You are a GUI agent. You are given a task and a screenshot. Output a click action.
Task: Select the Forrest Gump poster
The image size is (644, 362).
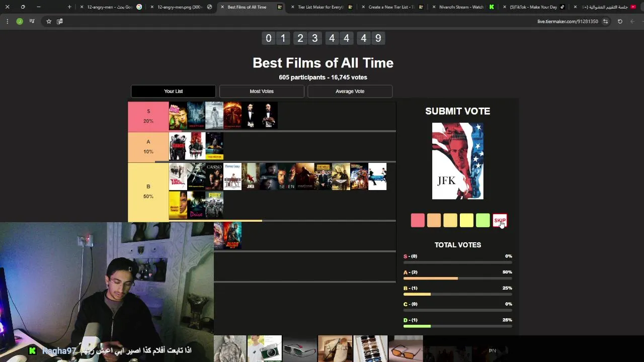point(232,176)
